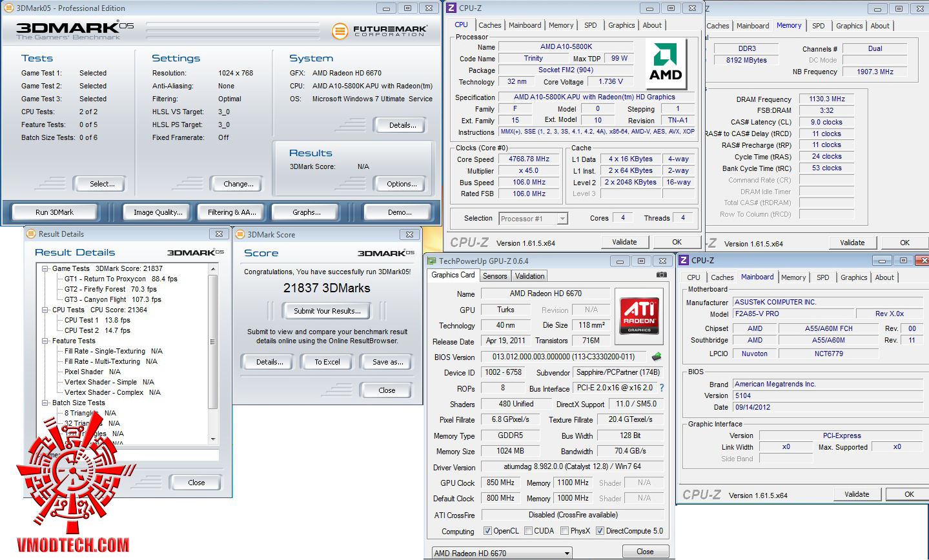
Task: Open the Image Quality... dialog
Action: (158, 212)
